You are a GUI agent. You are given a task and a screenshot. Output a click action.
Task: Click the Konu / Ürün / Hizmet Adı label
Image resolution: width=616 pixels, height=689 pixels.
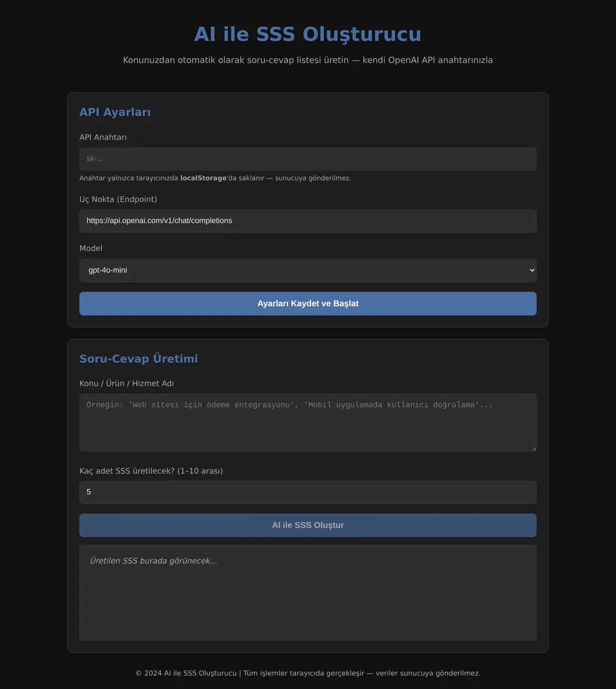[127, 384]
